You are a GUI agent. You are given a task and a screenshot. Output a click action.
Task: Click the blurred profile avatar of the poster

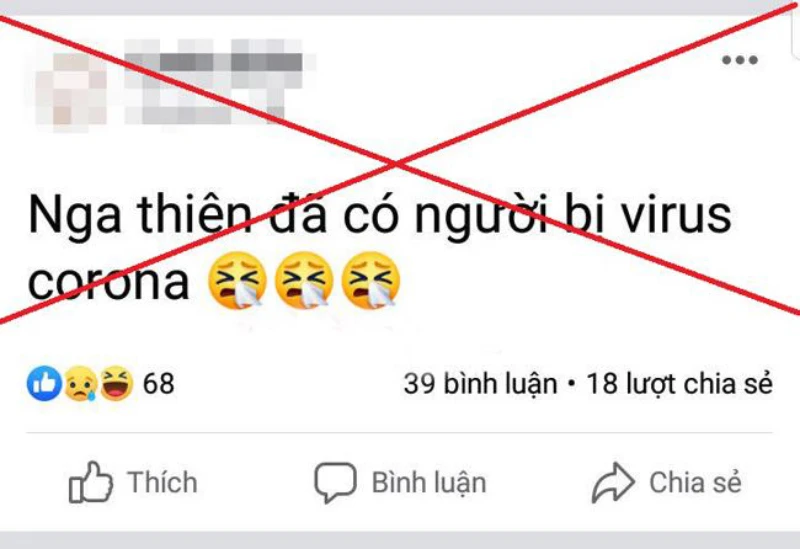(71, 90)
